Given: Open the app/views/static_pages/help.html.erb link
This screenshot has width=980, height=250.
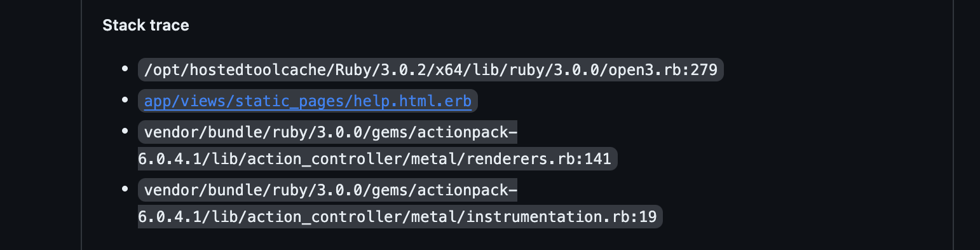Looking at the screenshot, I should pyautogui.click(x=308, y=101).
